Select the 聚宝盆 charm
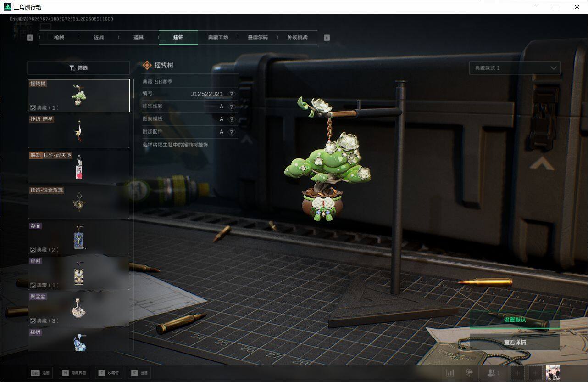 click(x=78, y=309)
